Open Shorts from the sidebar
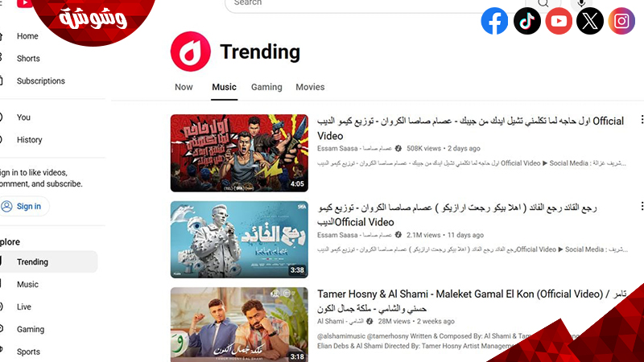The height and width of the screenshot is (362, 644). point(28,58)
